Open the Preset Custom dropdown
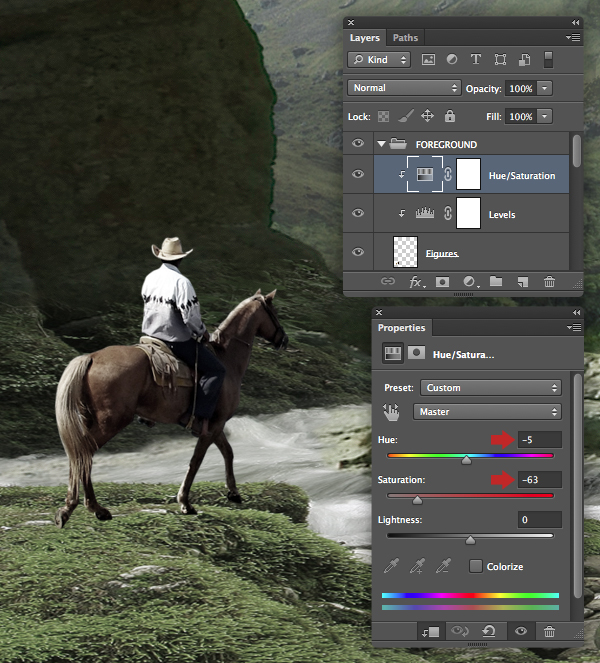 pyautogui.click(x=490, y=388)
